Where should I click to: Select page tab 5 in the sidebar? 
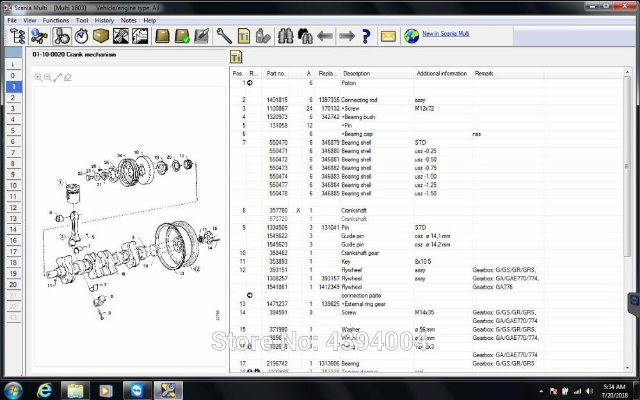(x=13, y=130)
